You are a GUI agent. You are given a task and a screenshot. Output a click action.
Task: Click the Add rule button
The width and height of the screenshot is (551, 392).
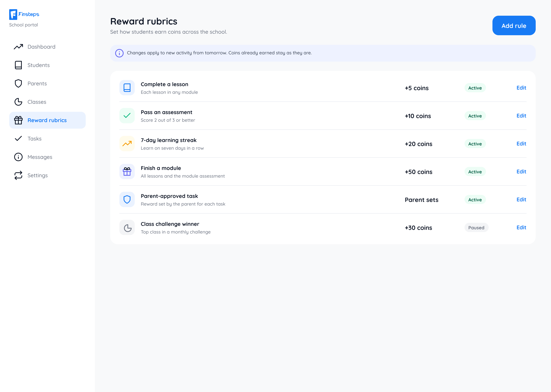point(514,26)
